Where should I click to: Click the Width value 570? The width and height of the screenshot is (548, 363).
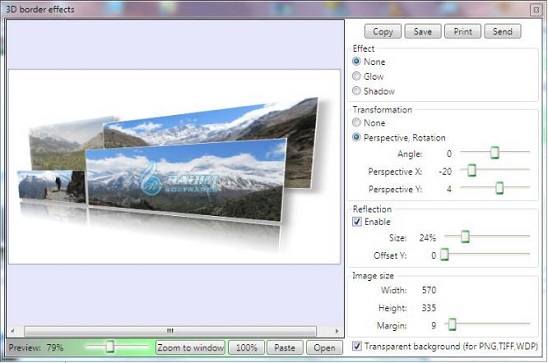pos(429,290)
